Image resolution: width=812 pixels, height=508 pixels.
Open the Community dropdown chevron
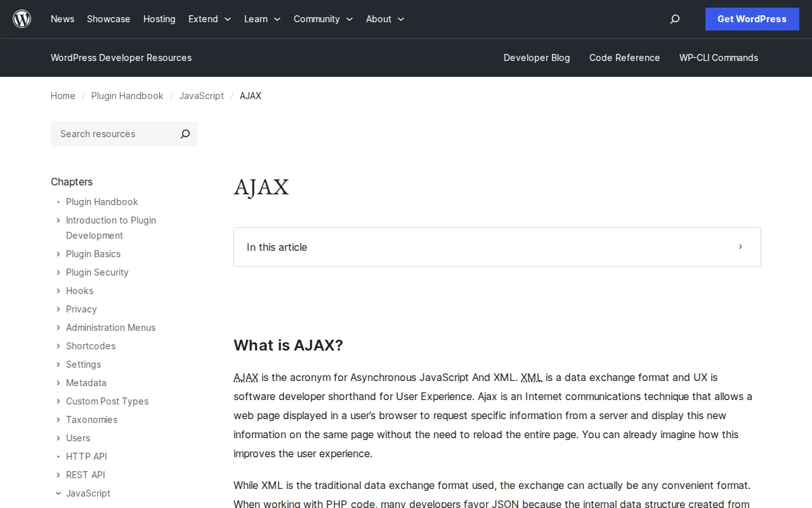349,20
